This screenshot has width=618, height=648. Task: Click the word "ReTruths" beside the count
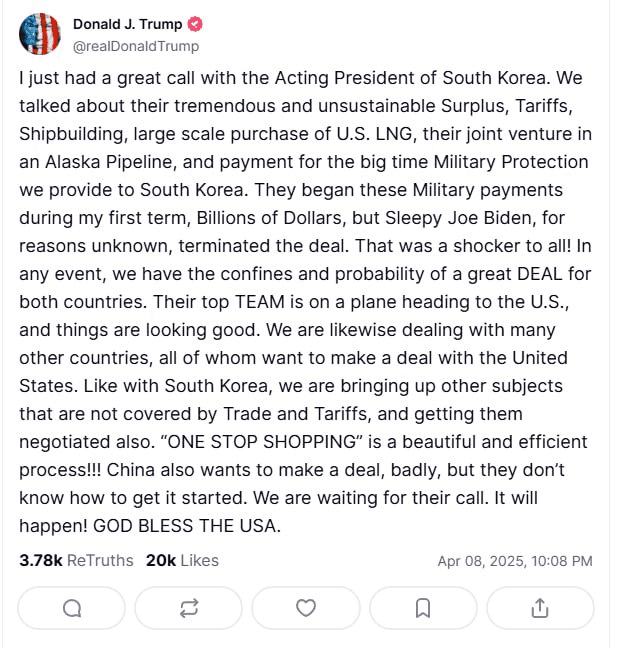(x=100, y=561)
